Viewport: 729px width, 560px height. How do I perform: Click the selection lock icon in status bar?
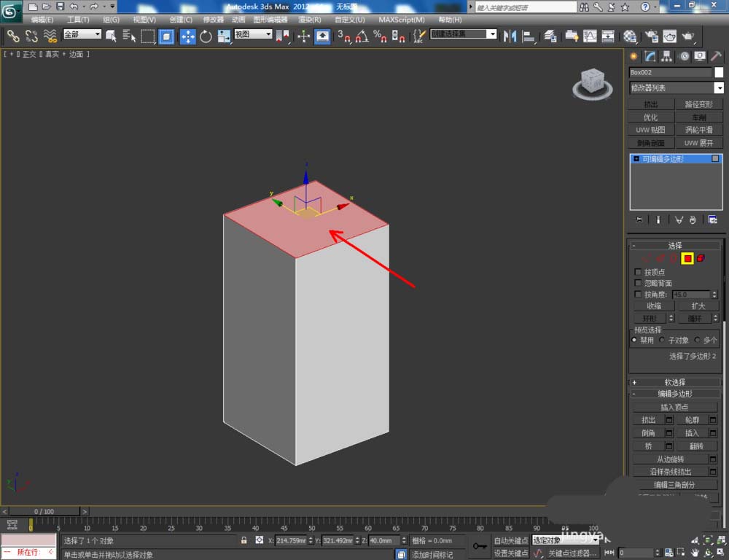point(244,540)
